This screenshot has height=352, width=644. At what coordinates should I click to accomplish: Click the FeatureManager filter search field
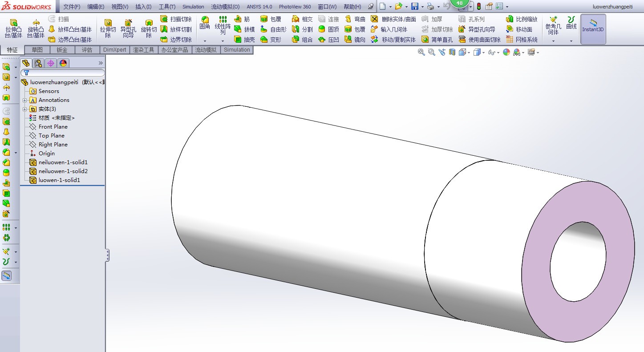click(x=62, y=72)
